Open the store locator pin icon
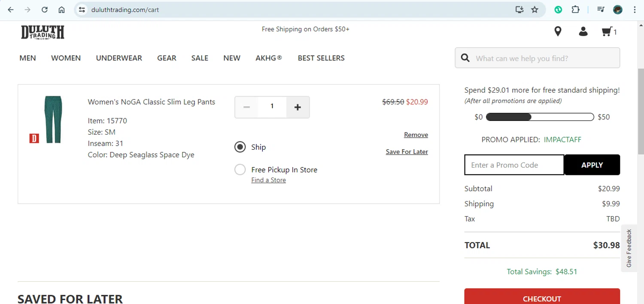Image resolution: width=644 pixels, height=304 pixels. tap(558, 31)
